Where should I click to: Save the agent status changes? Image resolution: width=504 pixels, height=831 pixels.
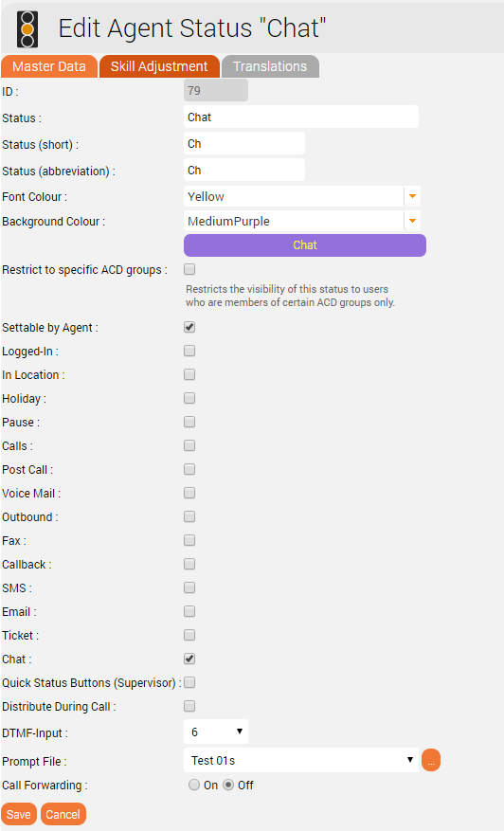(x=19, y=815)
